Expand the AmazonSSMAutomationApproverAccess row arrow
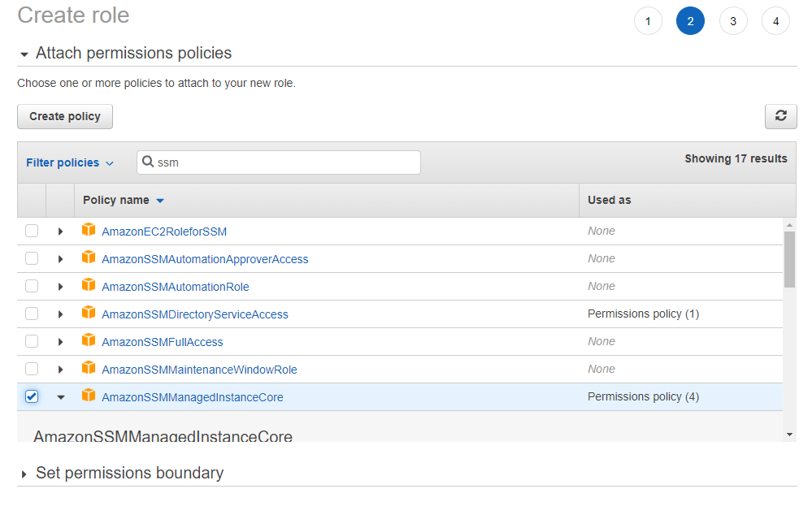 point(61,259)
